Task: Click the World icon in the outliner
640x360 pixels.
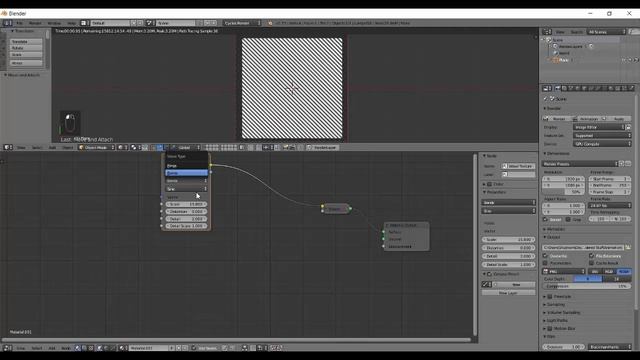Action: coord(556,53)
